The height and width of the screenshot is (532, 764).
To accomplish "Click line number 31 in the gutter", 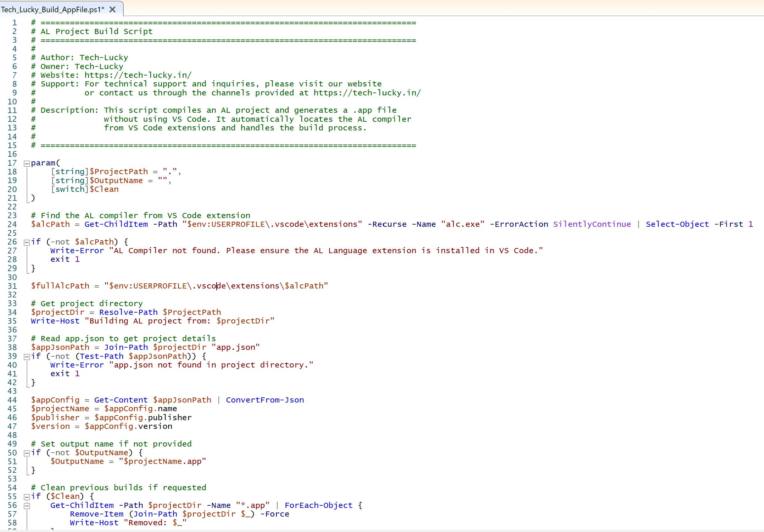I will pyautogui.click(x=12, y=286).
